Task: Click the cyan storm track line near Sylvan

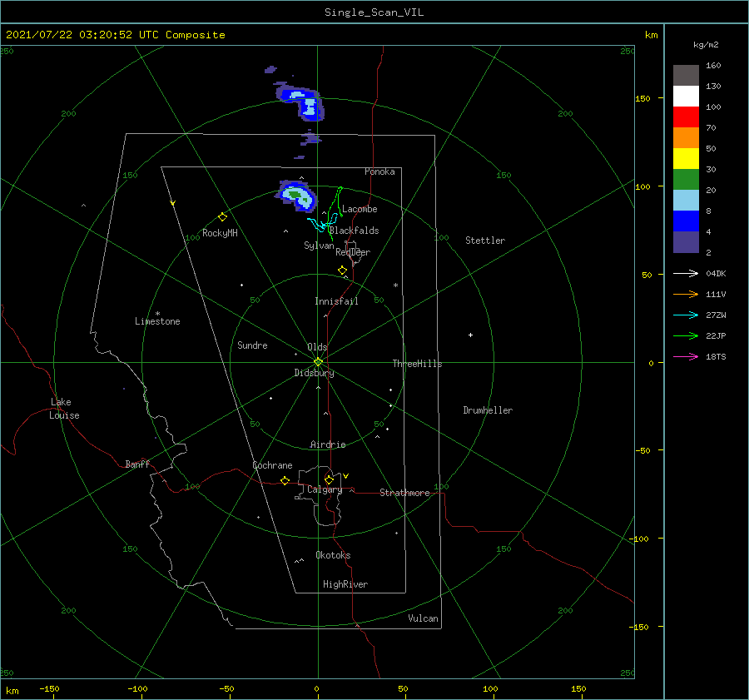Action: click(324, 223)
